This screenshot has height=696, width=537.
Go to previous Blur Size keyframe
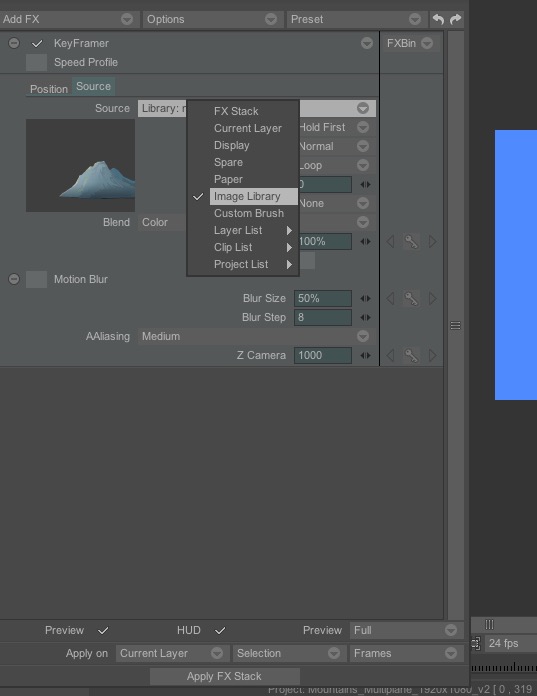tap(390, 298)
